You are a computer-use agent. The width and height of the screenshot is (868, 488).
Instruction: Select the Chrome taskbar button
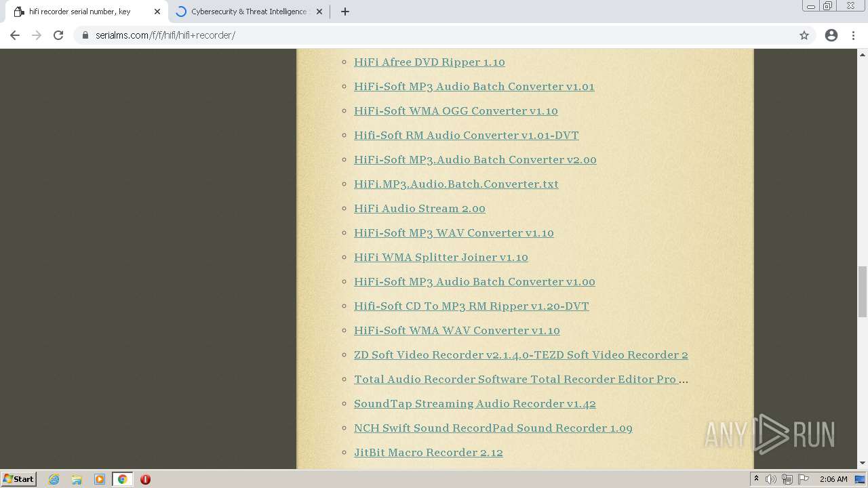coord(123,479)
